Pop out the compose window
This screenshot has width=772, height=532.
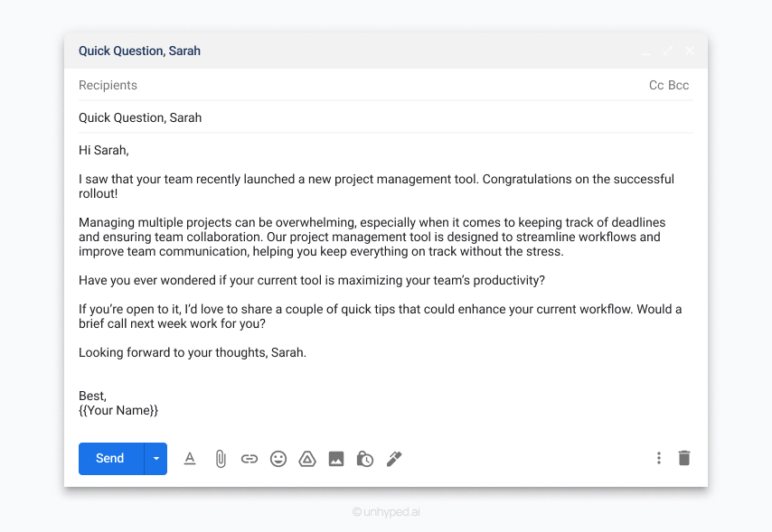click(667, 51)
